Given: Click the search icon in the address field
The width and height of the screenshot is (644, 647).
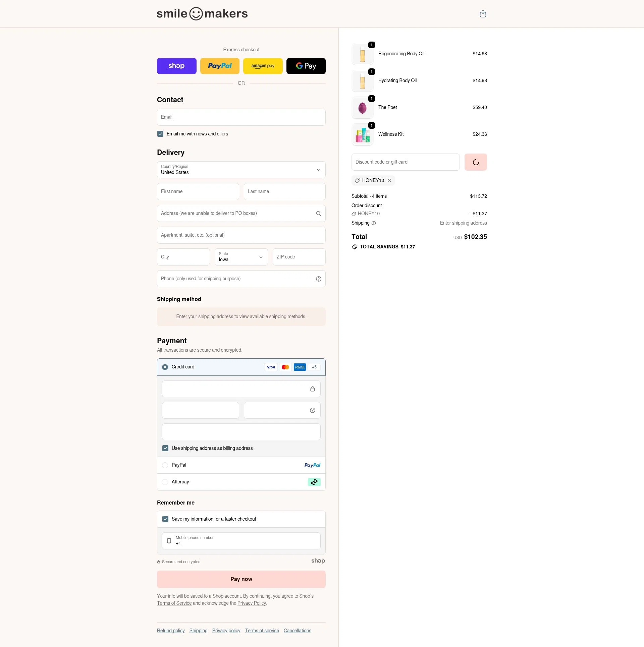Looking at the screenshot, I should pos(318,213).
